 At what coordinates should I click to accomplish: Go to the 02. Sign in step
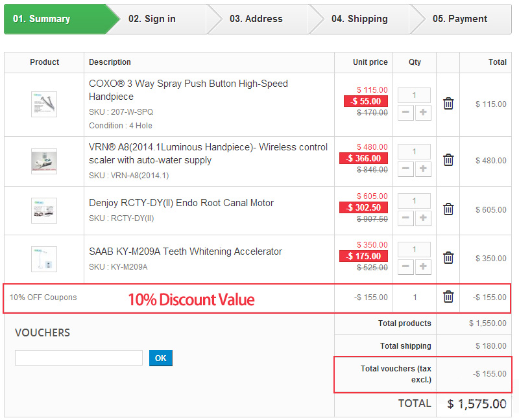(152, 19)
